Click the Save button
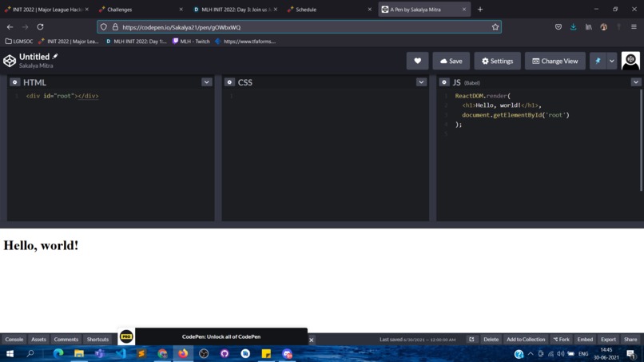Screen dimensions: 644x362 tap(451, 61)
